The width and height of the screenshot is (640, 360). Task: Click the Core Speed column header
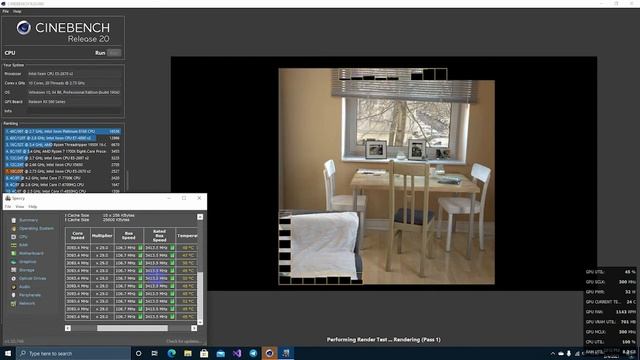coord(78,236)
